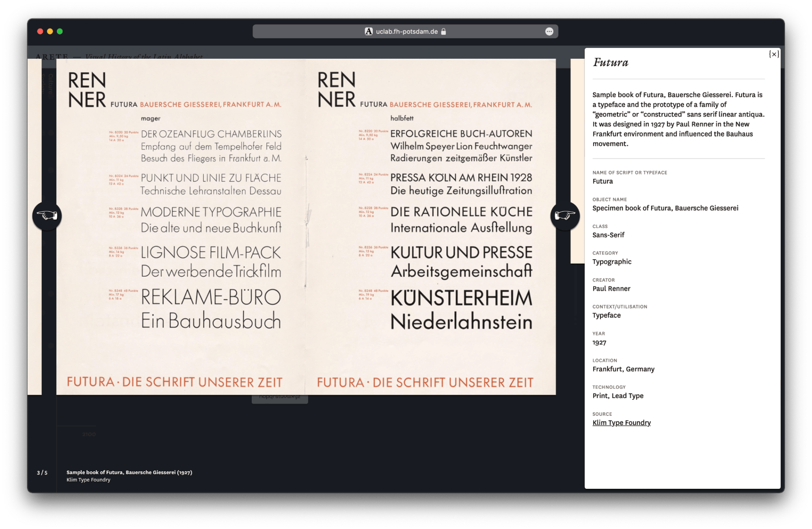Select the class value Sans-Serif
Image resolution: width=812 pixels, height=529 pixels.
tap(608, 235)
